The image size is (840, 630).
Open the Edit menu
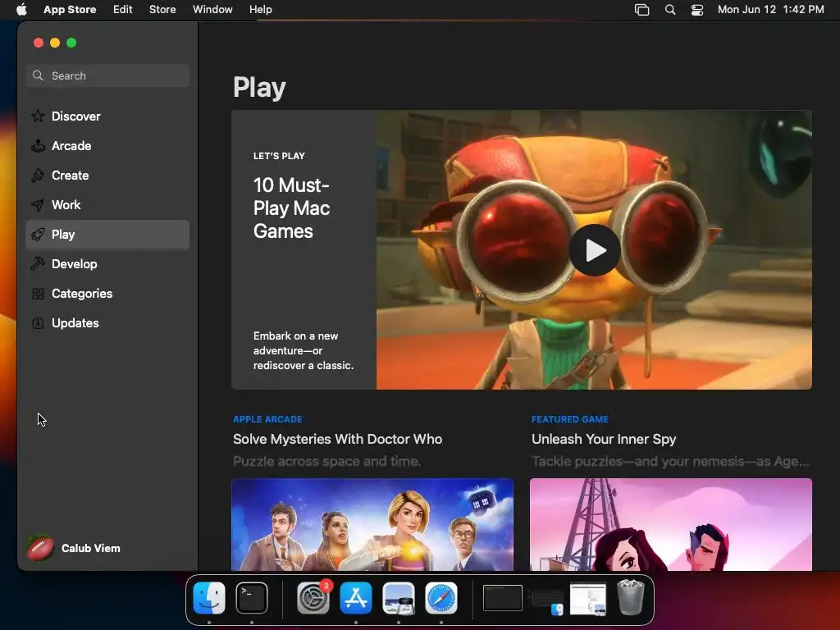pyautogui.click(x=123, y=10)
